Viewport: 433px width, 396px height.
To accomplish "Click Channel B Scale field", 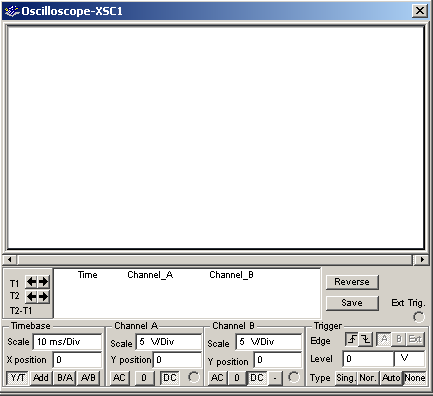I will pyautogui.click(x=269, y=342).
